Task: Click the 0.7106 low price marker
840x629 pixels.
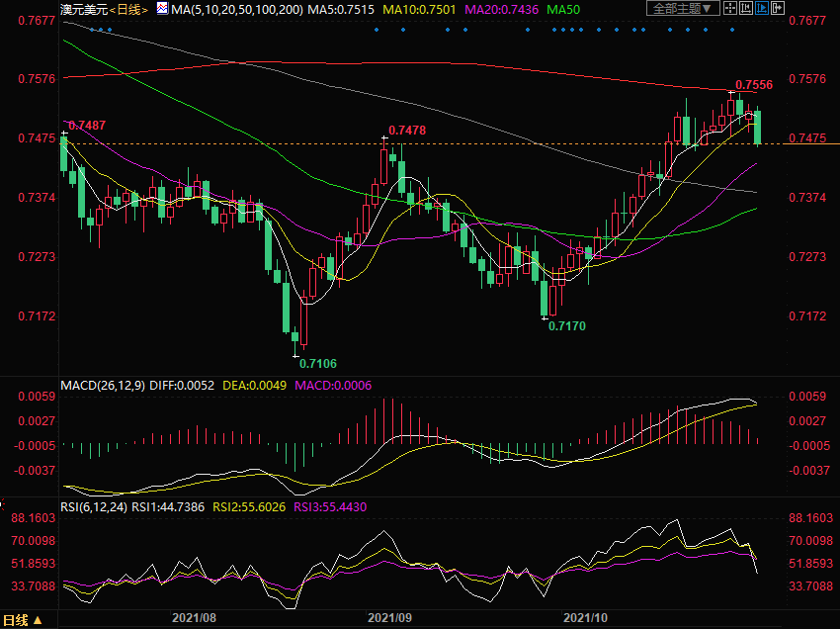Action: click(316, 364)
